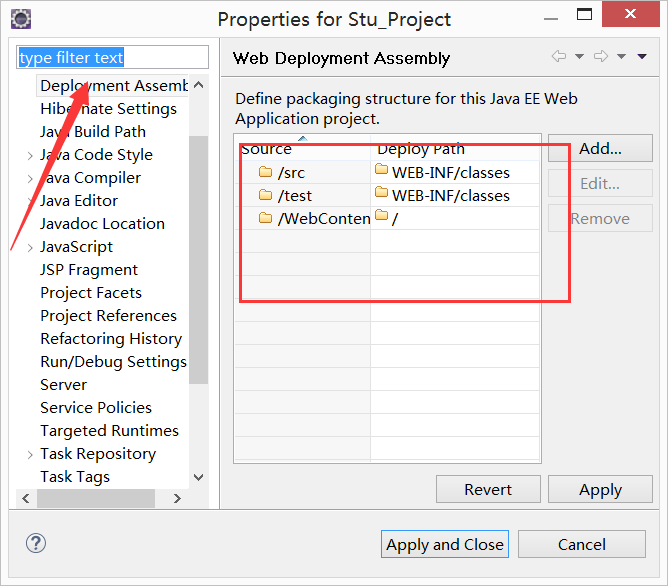Click the Eclipse icon in the title bar

21,19
